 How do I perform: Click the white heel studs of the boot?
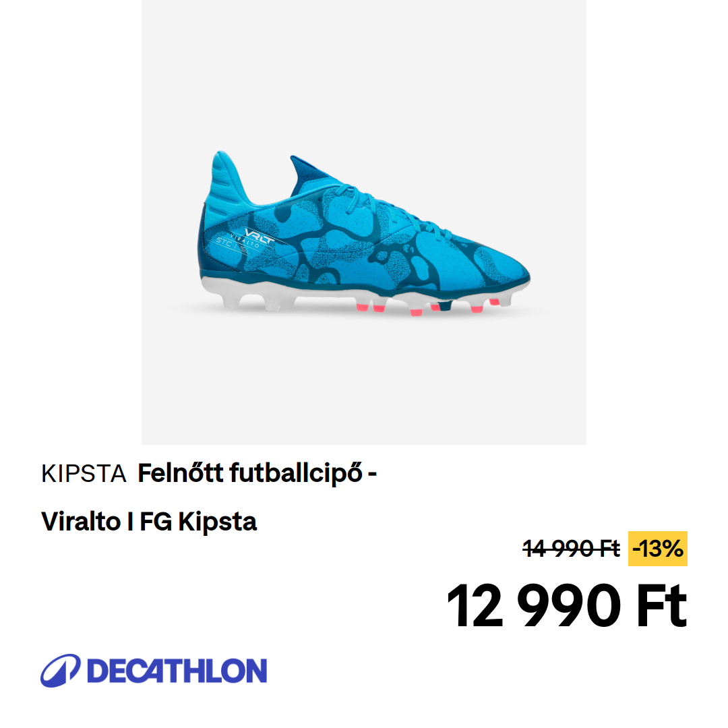click(x=259, y=302)
